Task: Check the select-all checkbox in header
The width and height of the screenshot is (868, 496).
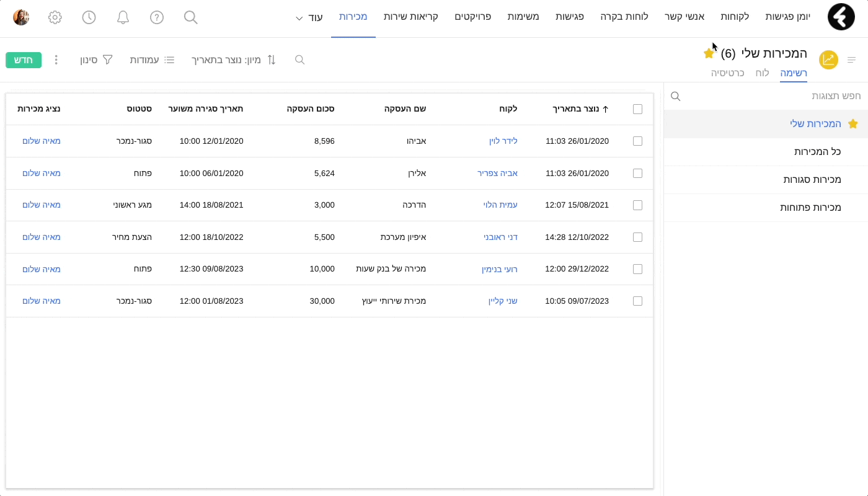Action: 637,109
